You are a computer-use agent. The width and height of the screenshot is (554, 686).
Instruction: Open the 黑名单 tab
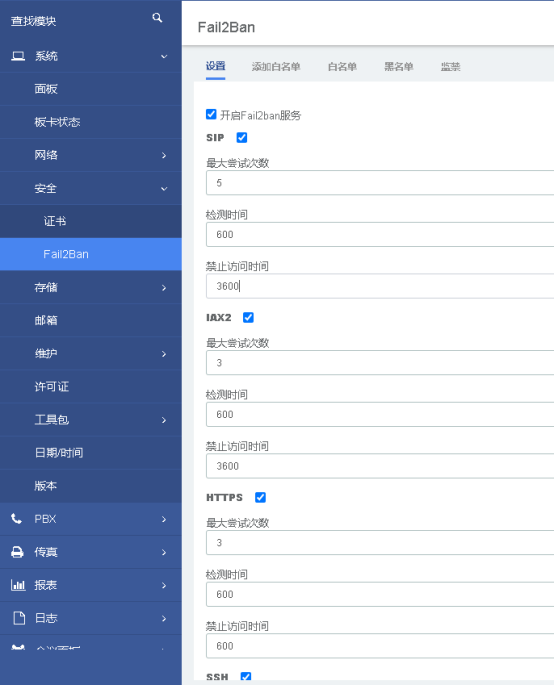(399, 66)
